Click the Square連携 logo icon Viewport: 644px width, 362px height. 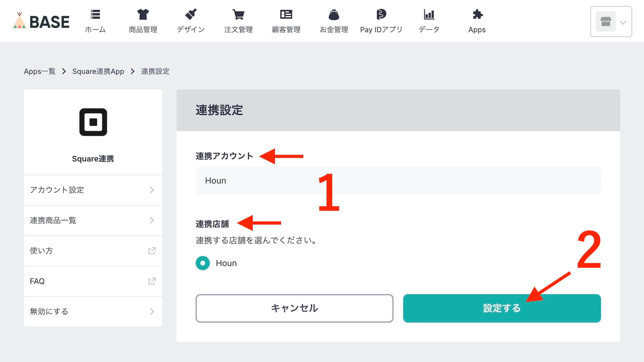(93, 122)
